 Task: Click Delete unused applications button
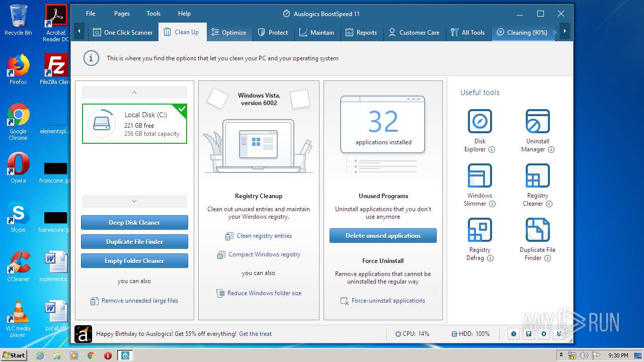[383, 236]
